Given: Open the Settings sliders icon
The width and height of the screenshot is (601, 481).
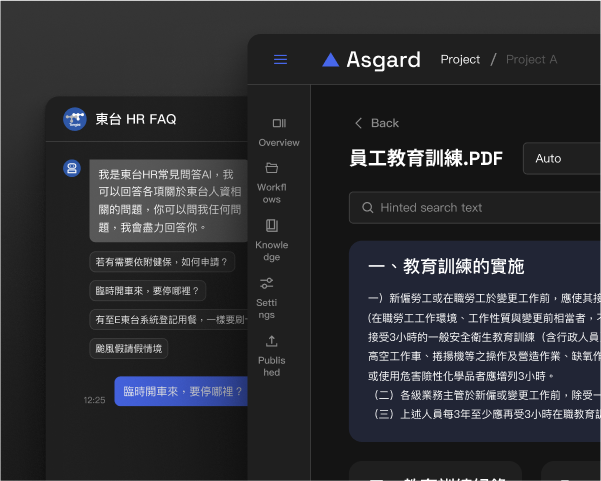Looking at the screenshot, I should point(266,283).
